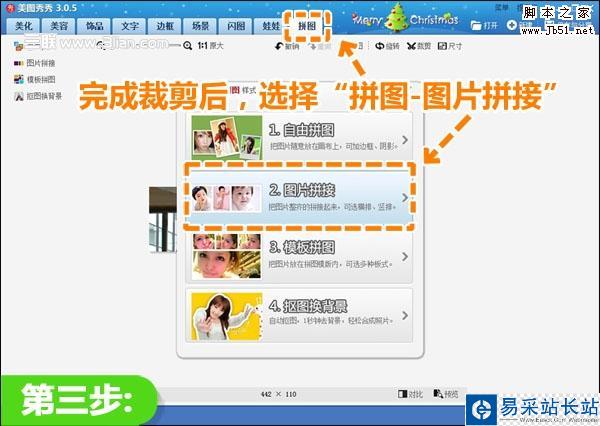Select 图片拼接 in the left sidebar
Viewport: 600px width, 426px height.
coord(34,63)
